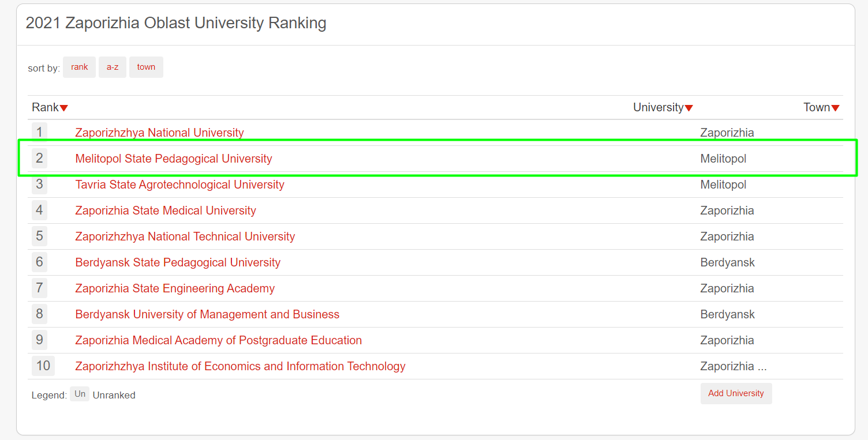868x440 pixels.
Task: Open Zaporizhzhya National University link
Action: pyautogui.click(x=159, y=133)
